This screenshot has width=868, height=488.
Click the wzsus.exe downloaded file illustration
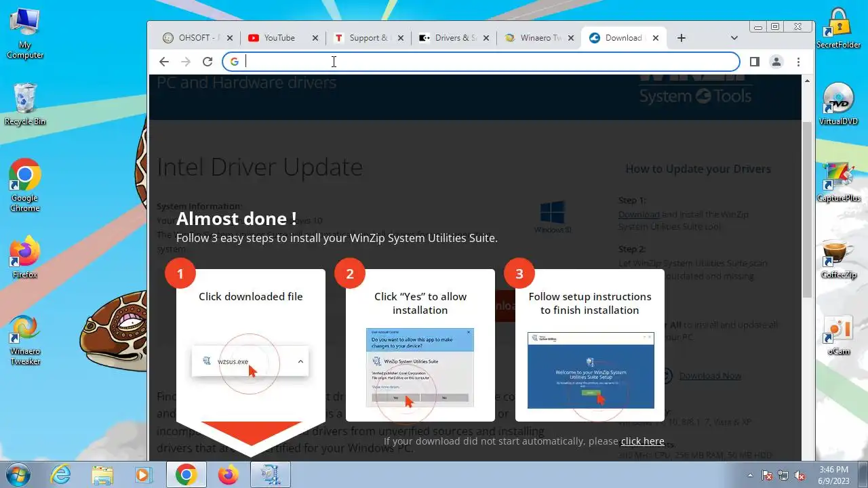(x=250, y=362)
